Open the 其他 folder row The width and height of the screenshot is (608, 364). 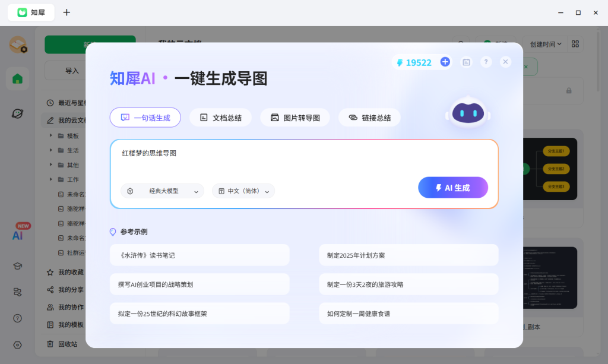pyautogui.click(x=68, y=164)
